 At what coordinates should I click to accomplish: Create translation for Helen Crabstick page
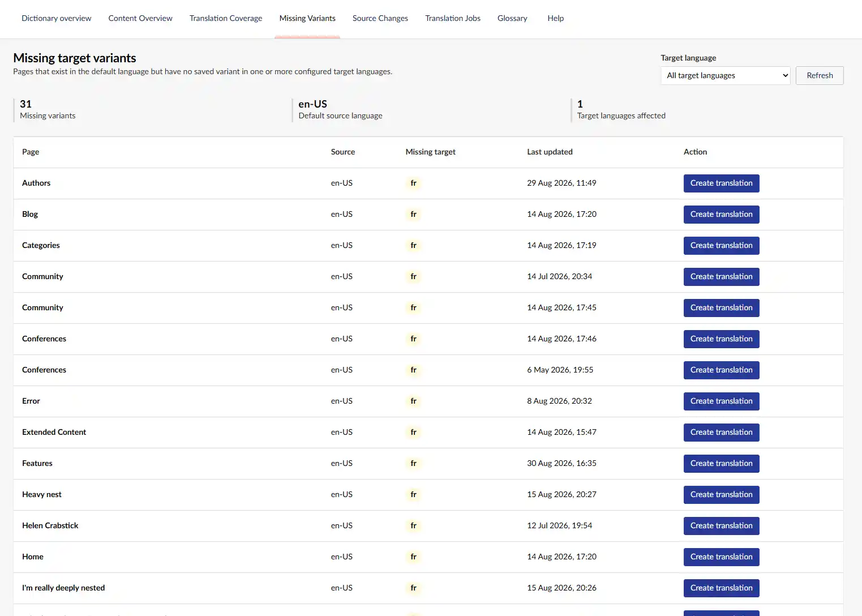tap(722, 526)
